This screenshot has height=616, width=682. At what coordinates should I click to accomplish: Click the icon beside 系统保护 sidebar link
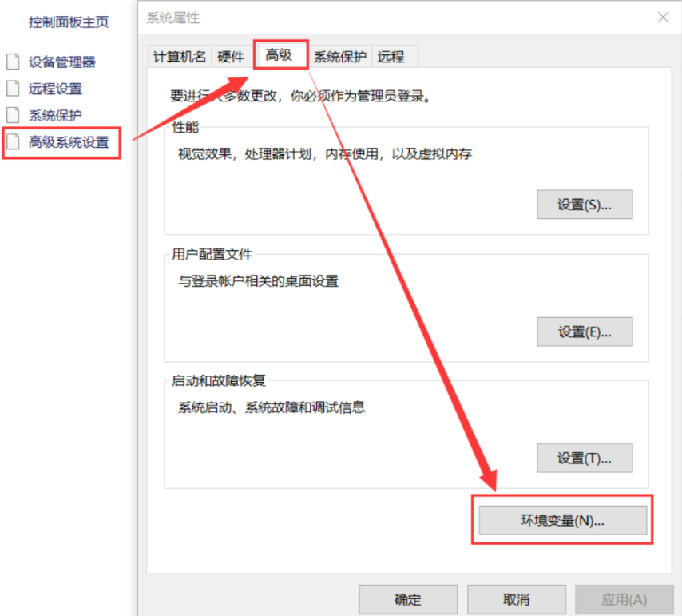click(13, 115)
